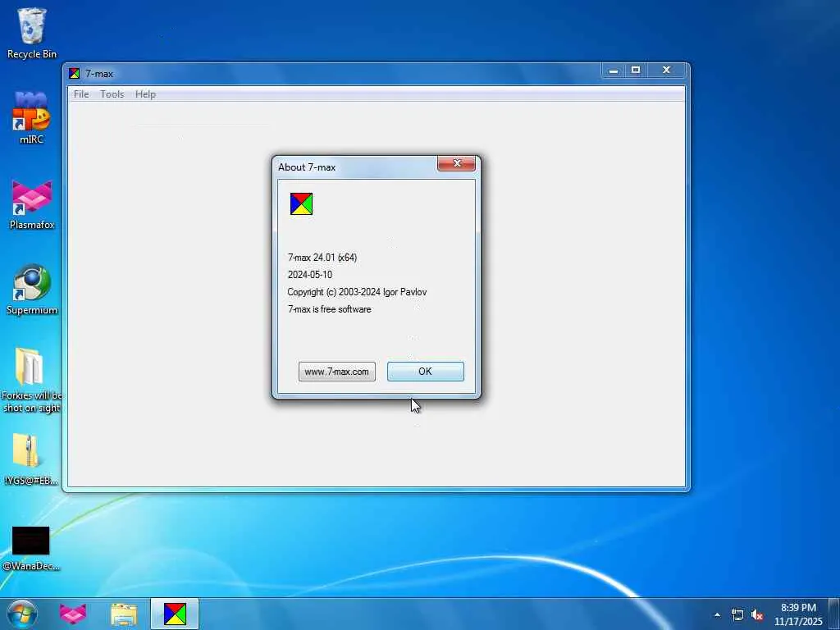Open the Windows Start orb
Screen dimensions: 840x630
[22, 614]
